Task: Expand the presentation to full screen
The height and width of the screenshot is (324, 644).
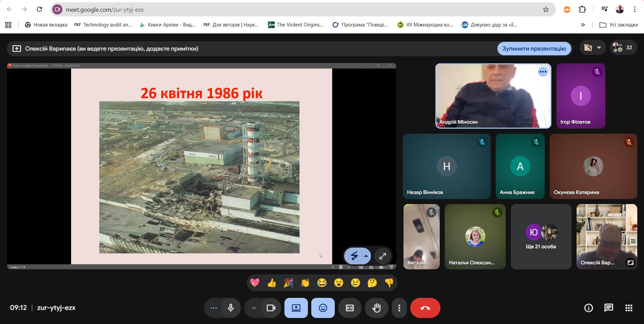Action: coord(383,256)
